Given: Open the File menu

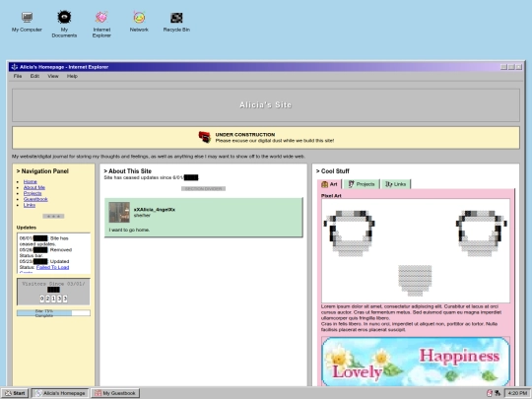Looking at the screenshot, I should click(18, 76).
